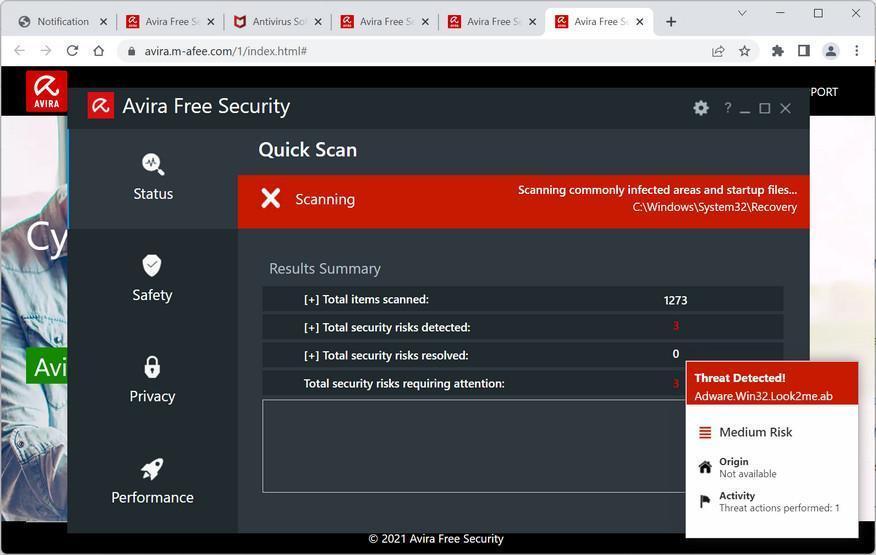Click the green Avi button on page

tap(47, 366)
